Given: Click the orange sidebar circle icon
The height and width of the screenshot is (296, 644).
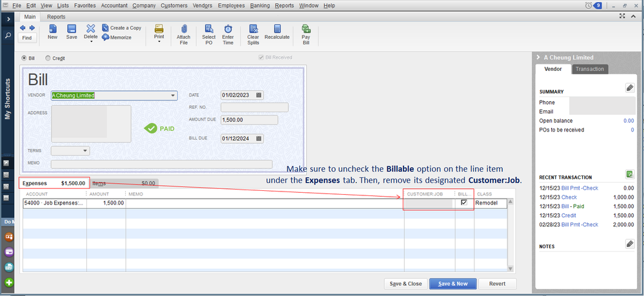Looking at the screenshot, I should click(9, 237).
